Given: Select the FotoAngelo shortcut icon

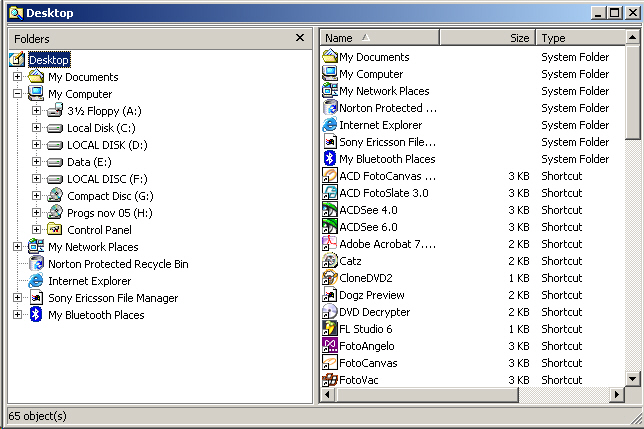Looking at the screenshot, I should coord(330,346).
